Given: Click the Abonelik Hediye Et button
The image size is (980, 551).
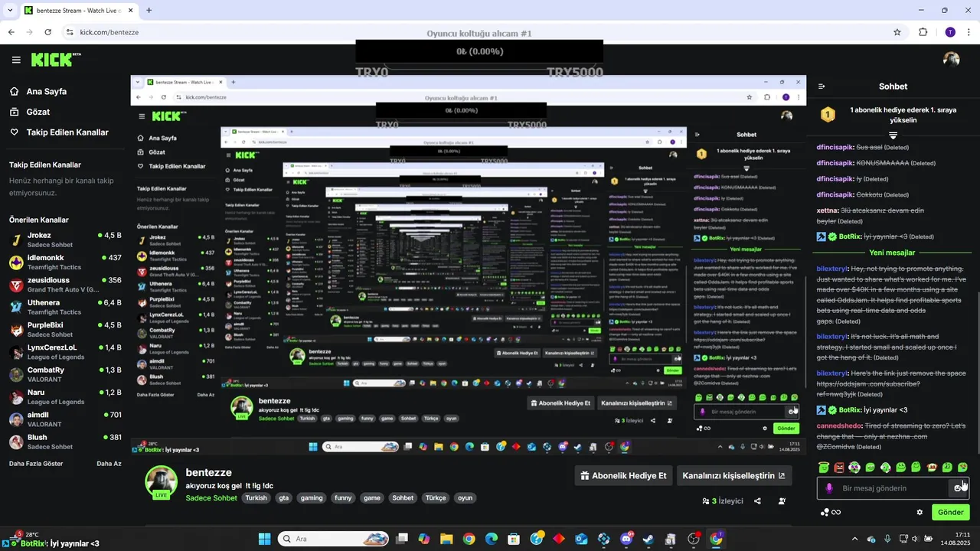Looking at the screenshot, I should click(623, 475).
